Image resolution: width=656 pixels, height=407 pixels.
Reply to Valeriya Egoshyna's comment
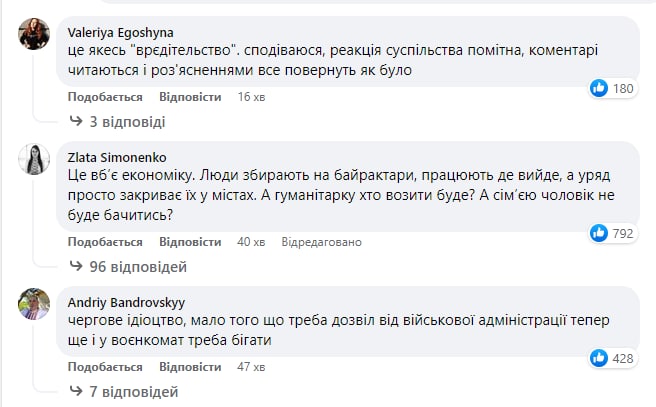[190, 97]
